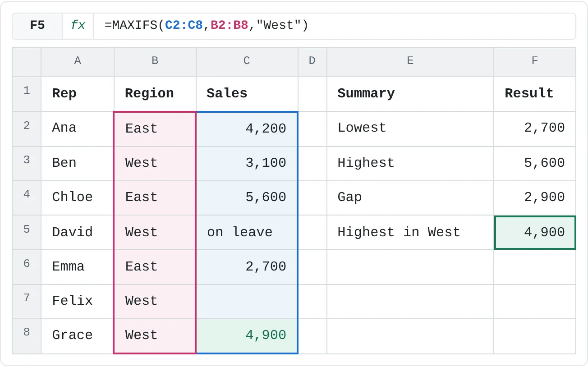Click the Lowest label cell
The width and height of the screenshot is (588, 367).
410,129
